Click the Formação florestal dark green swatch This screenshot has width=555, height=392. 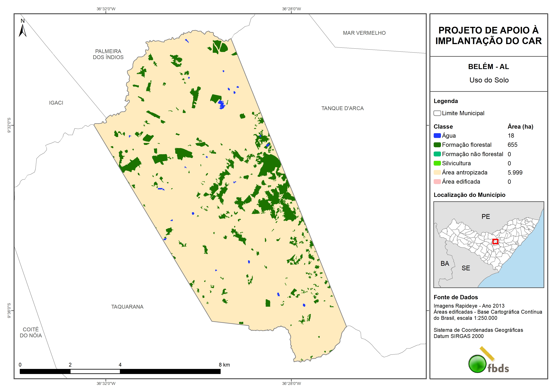pyautogui.click(x=437, y=145)
